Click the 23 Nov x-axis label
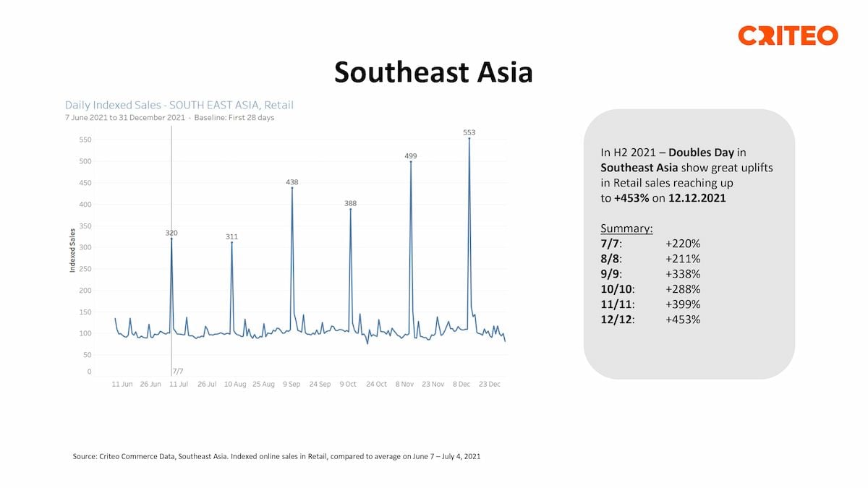 pyautogui.click(x=433, y=385)
